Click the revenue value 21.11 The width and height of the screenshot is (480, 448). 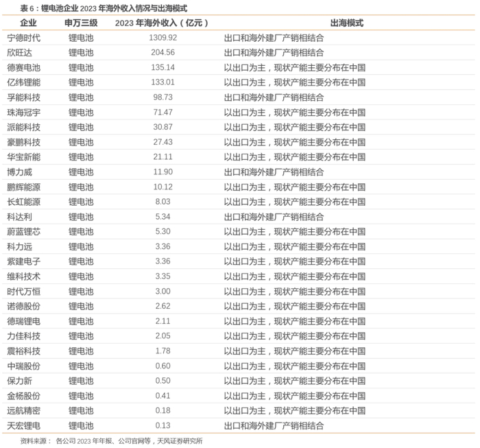pos(163,157)
